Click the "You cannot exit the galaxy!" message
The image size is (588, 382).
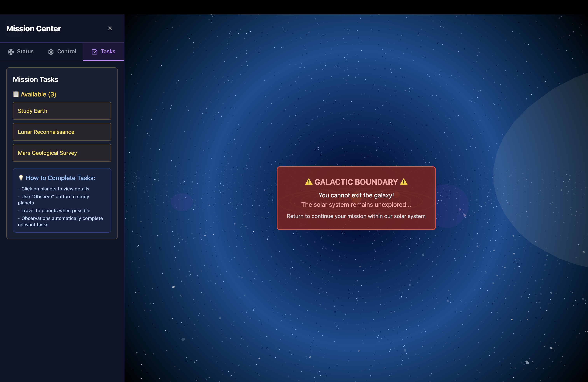click(x=356, y=195)
